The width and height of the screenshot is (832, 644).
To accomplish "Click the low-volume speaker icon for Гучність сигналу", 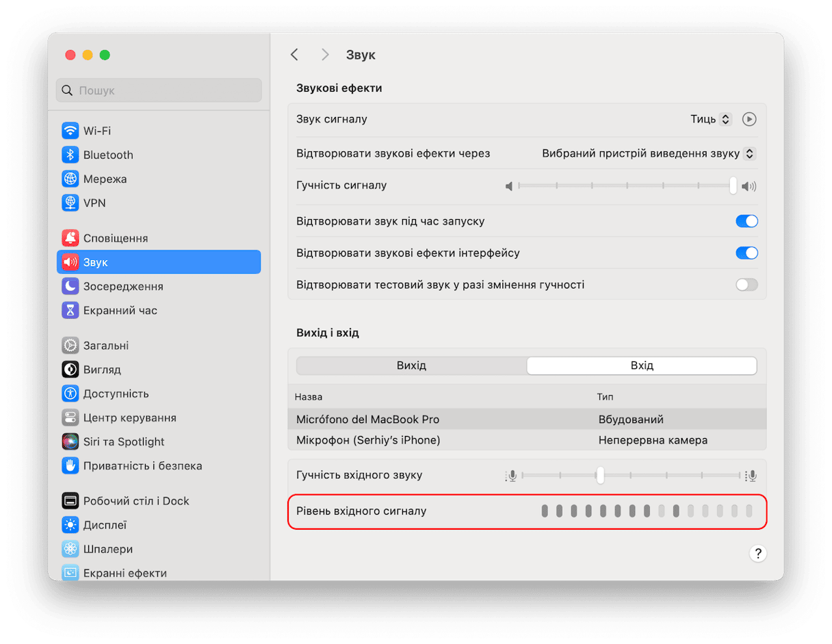I will click(x=508, y=186).
